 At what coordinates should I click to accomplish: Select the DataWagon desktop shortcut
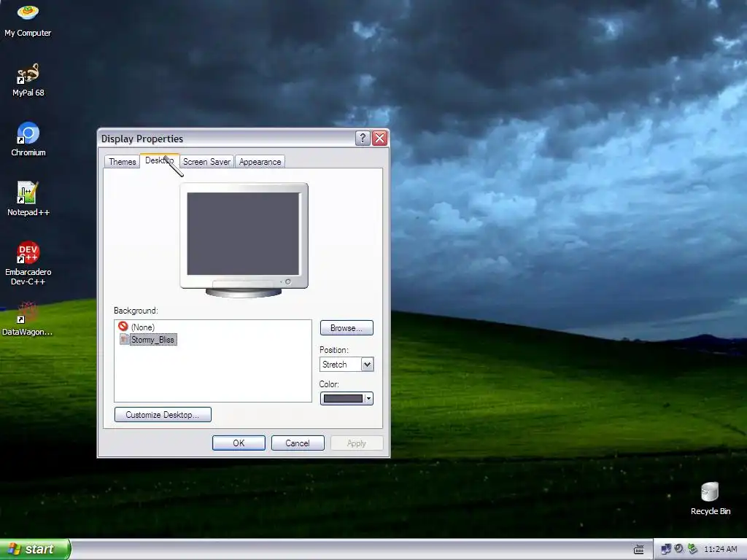[28, 319]
